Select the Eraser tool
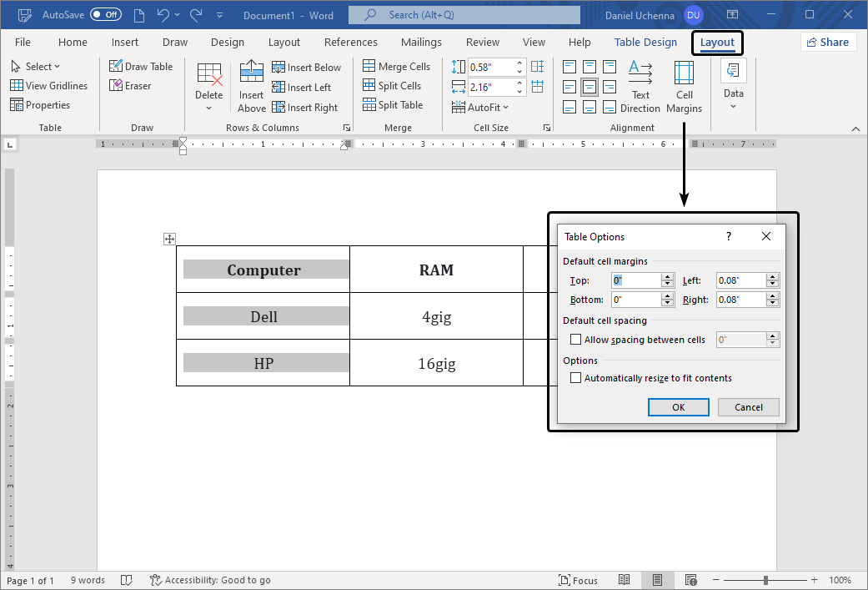Screen dimensions: 868x590 130,86
